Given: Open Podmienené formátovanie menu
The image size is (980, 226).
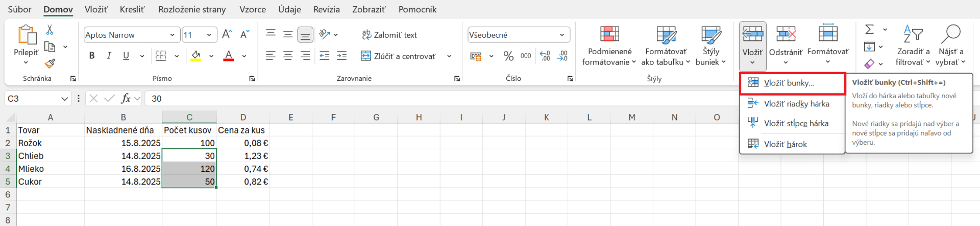Looking at the screenshot, I should tap(609, 46).
